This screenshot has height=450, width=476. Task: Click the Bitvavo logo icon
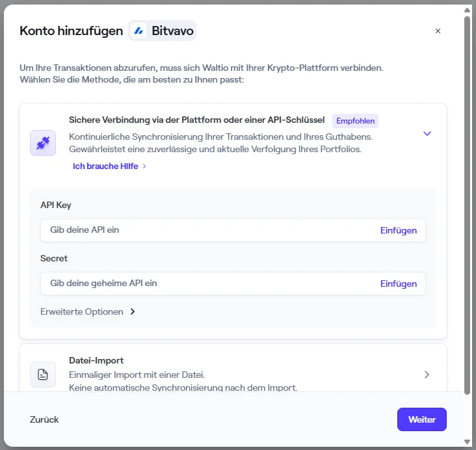(139, 31)
